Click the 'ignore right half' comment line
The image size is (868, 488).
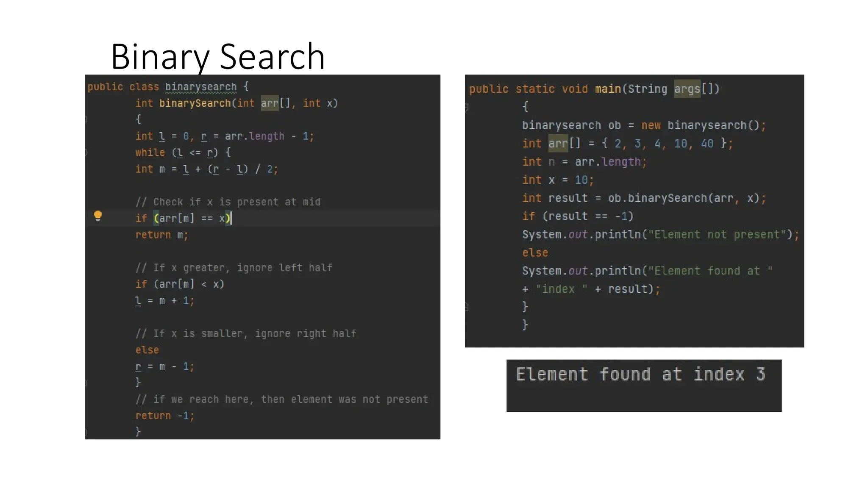point(246,334)
